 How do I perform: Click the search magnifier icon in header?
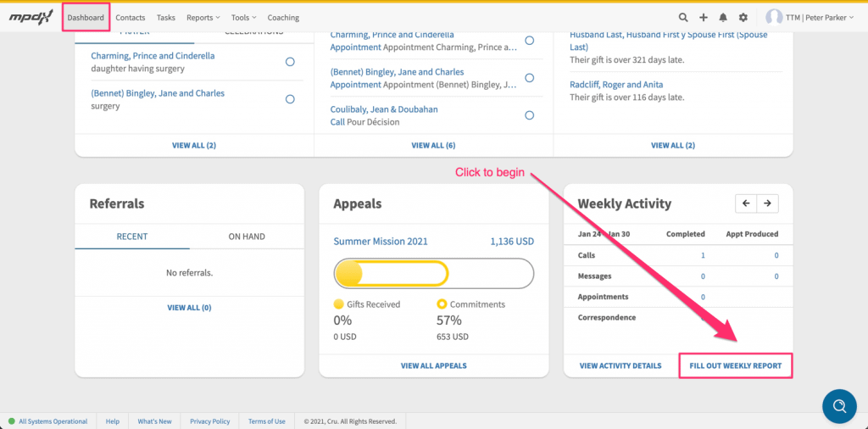click(683, 18)
